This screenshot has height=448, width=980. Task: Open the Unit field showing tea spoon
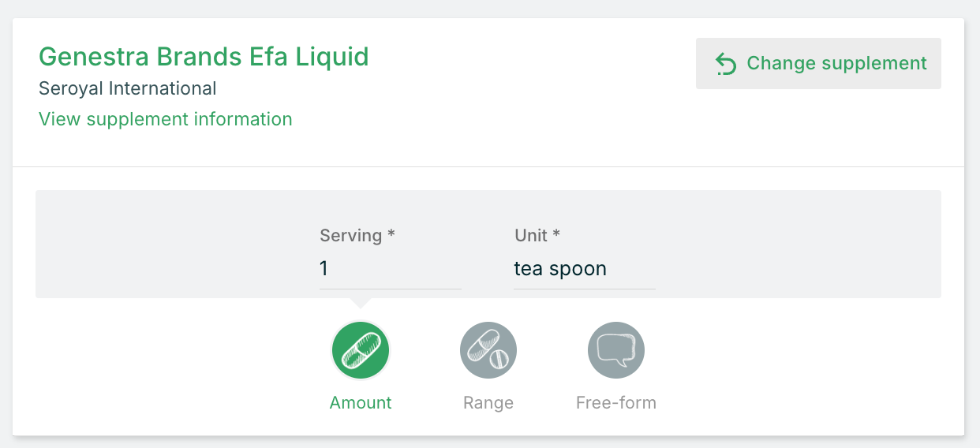(x=584, y=269)
